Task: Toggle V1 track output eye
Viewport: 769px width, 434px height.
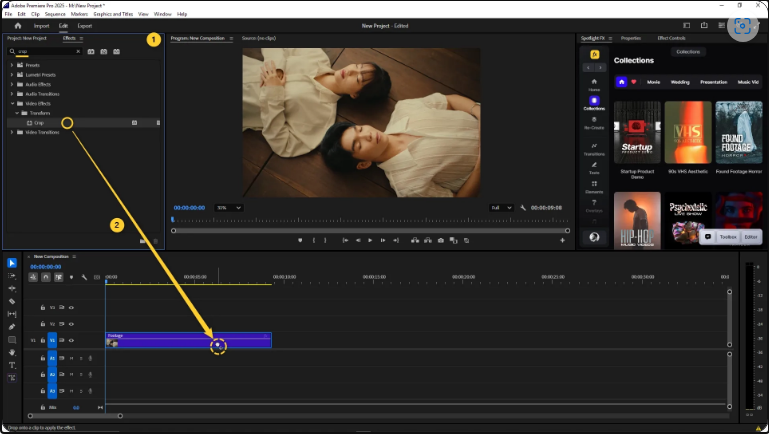Action: (71, 340)
